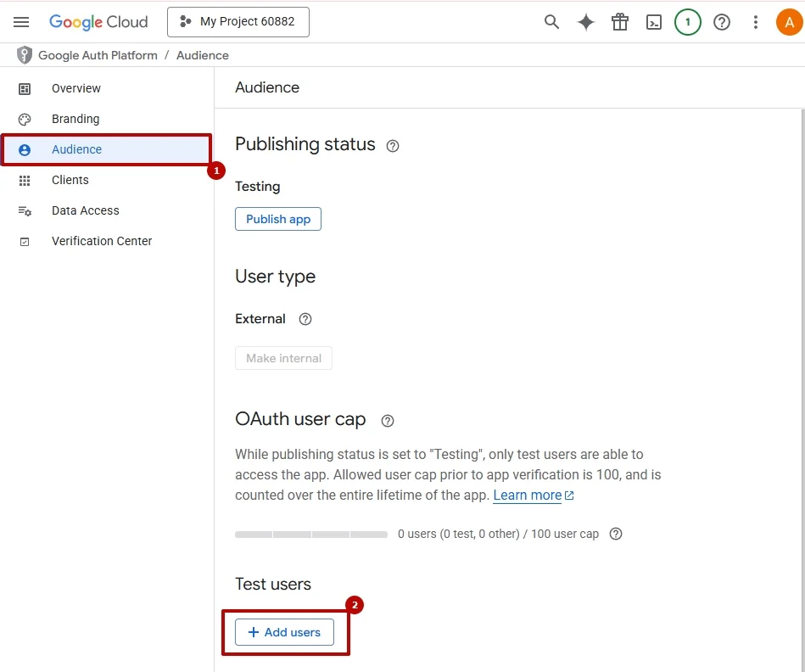Open the hamburger navigation menu
The height and width of the screenshot is (672, 805).
pyautogui.click(x=21, y=22)
